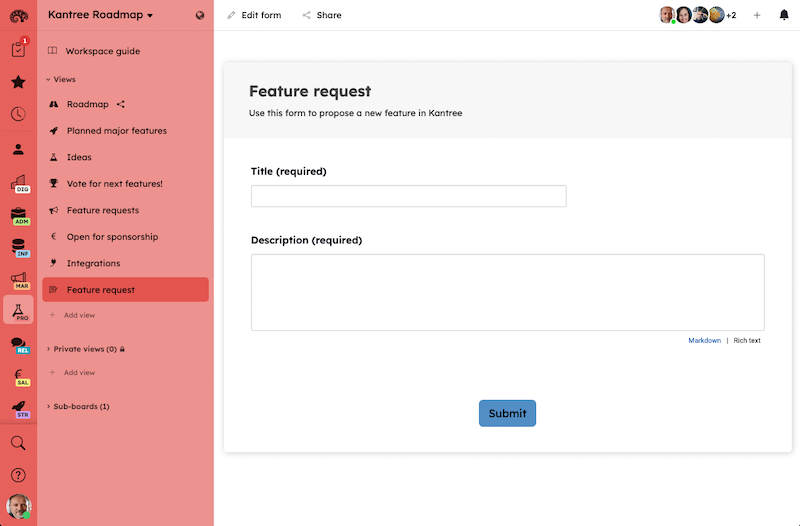Open the REL chat workspace icon

(20, 345)
